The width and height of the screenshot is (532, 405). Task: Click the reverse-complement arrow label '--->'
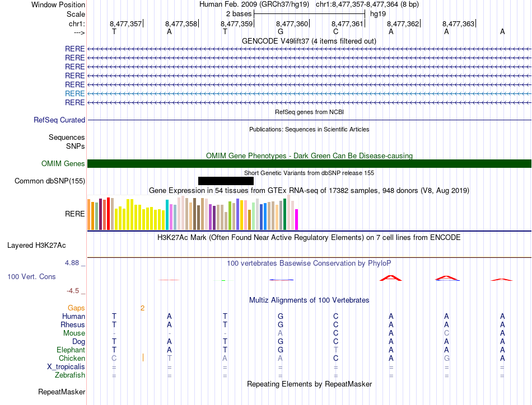coord(79,32)
